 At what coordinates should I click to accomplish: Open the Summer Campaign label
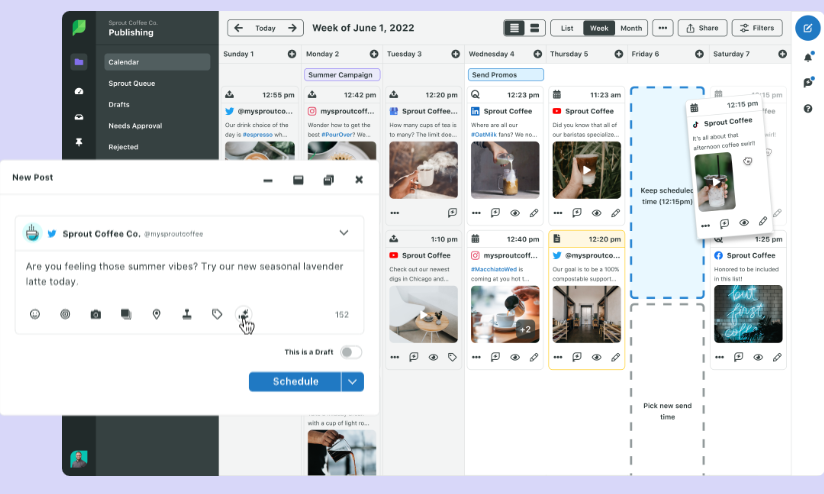(342, 75)
